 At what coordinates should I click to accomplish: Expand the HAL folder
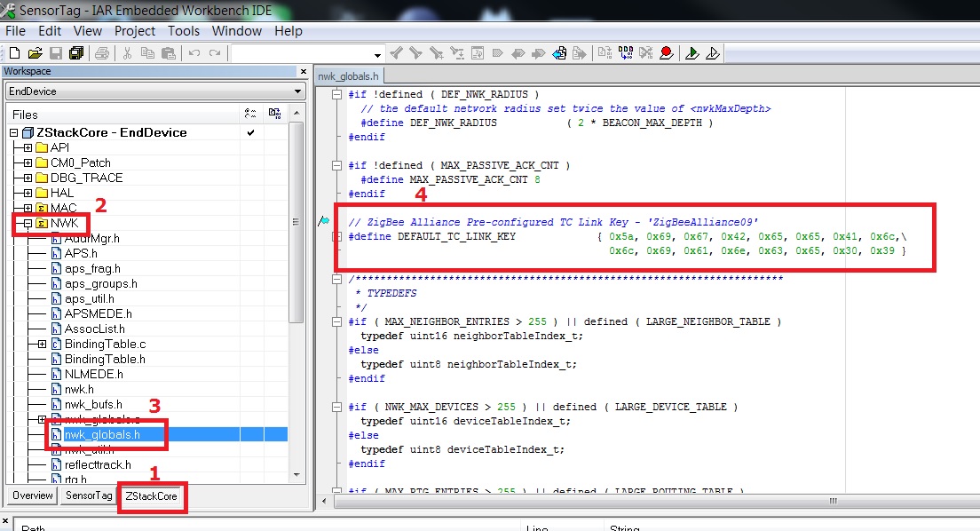(x=28, y=193)
